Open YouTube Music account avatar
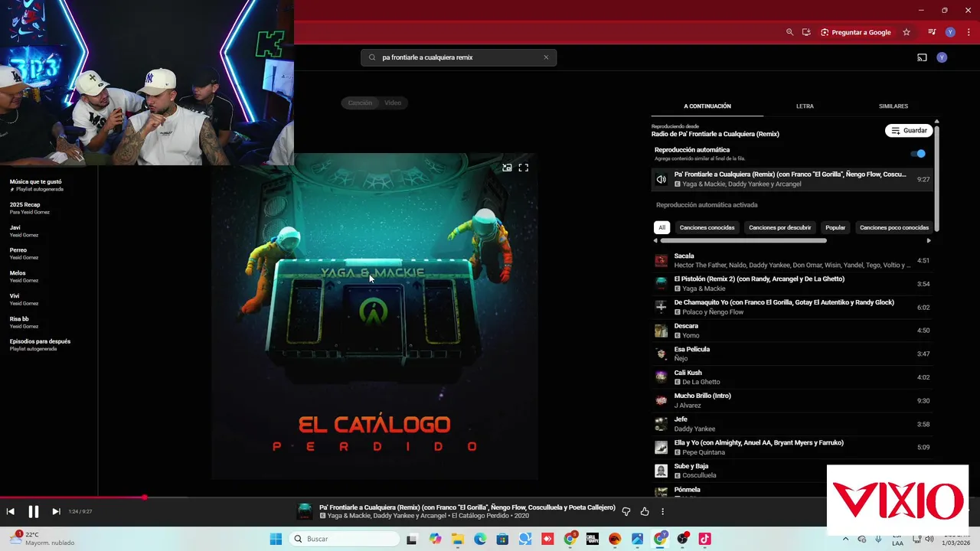Image resolution: width=980 pixels, height=551 pixels. coord(942,57)
